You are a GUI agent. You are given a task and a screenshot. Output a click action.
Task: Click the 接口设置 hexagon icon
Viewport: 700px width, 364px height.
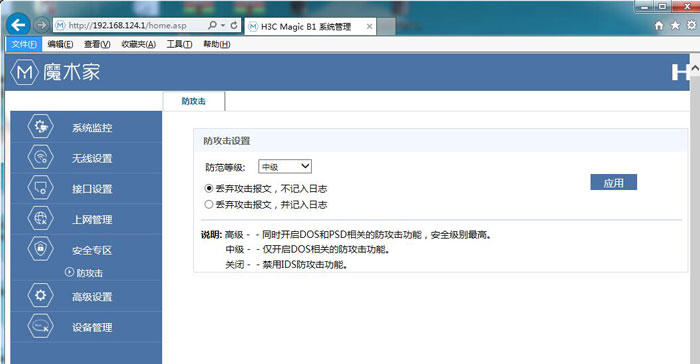(41, 188)
